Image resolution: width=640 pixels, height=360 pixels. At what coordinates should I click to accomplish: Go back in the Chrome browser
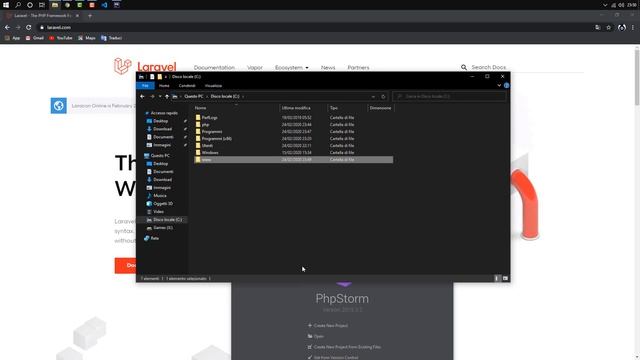point(7,27)
